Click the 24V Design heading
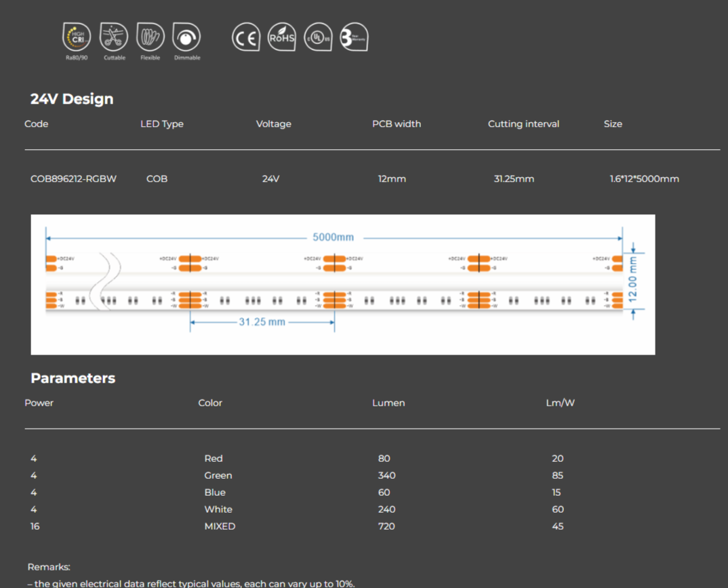The height and width of the screenshot is (588, 728). pyautogui.click(x=71, y=99)
